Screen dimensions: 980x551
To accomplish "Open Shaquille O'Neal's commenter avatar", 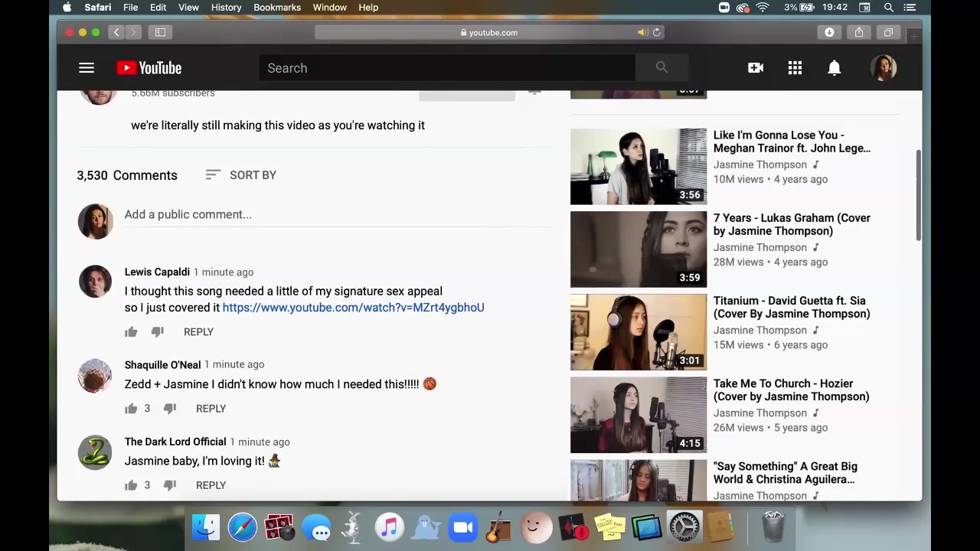I will (x=95, y=375).
